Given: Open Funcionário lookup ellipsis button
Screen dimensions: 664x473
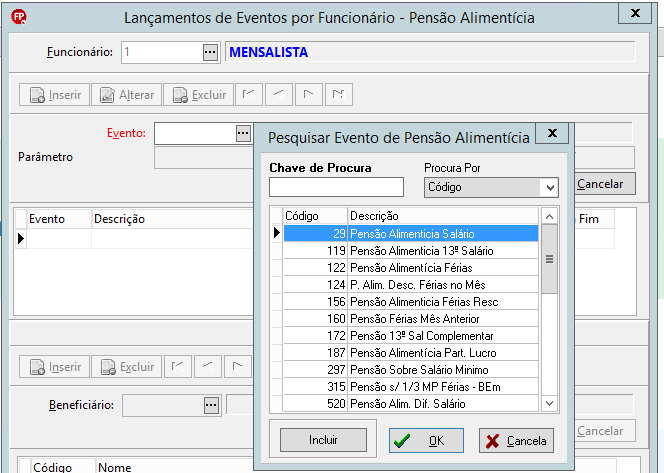Looking at the screenshot, I should [210, 53].
